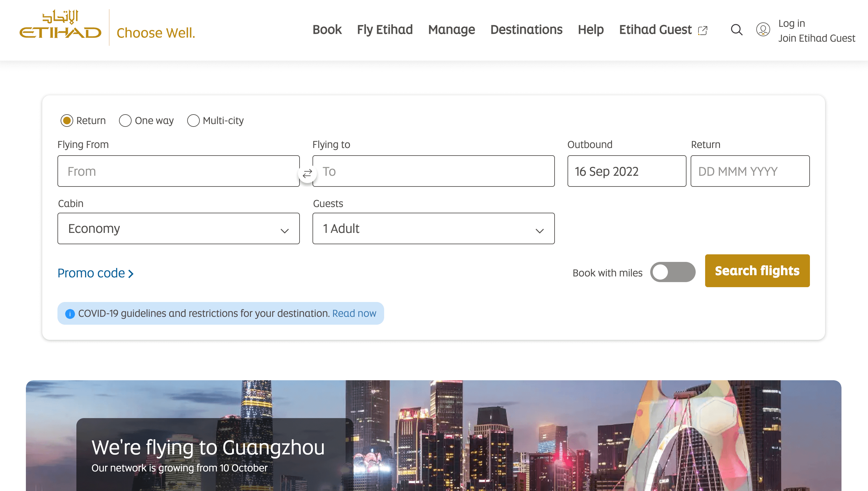
Task: Open the Guests 1 Adult dropdown
Action: pyautogui.click(x=433, y=228)
